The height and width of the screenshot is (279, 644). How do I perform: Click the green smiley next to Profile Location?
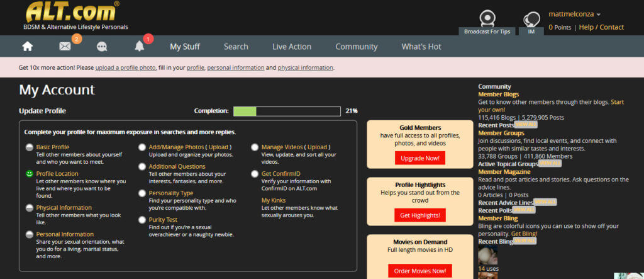pos(29,174)
